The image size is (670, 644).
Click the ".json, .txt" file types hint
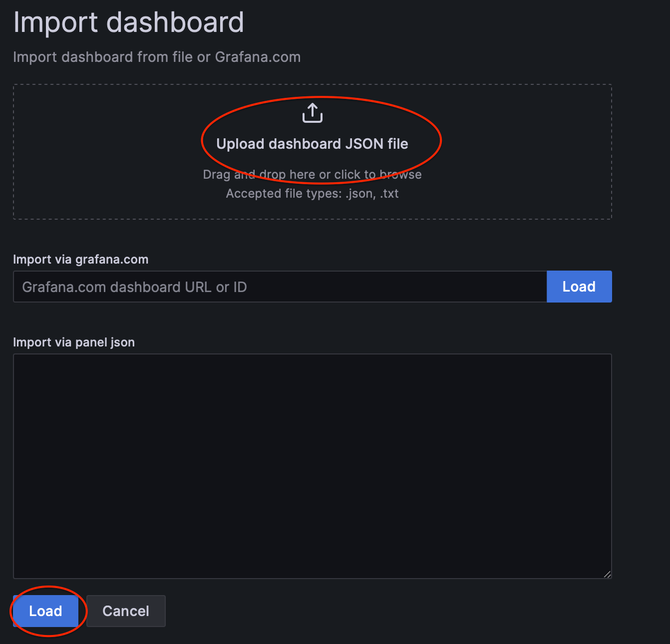[372, 194]
